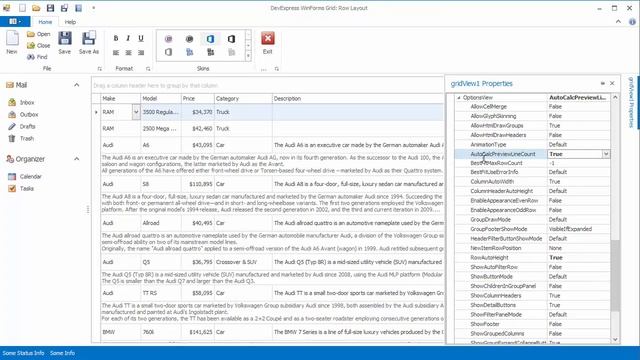Select the highlighted blue Office skin
Screen dimensions: 640x360
[x=210, y=39]
